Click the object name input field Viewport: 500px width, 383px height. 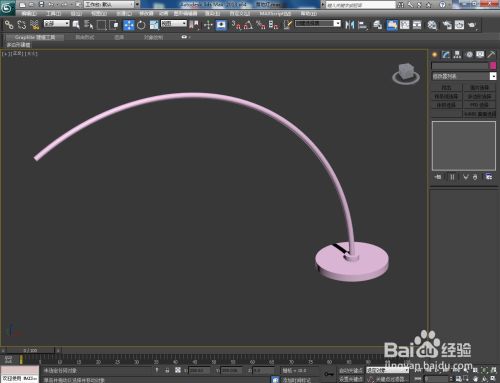pos(460,66)
